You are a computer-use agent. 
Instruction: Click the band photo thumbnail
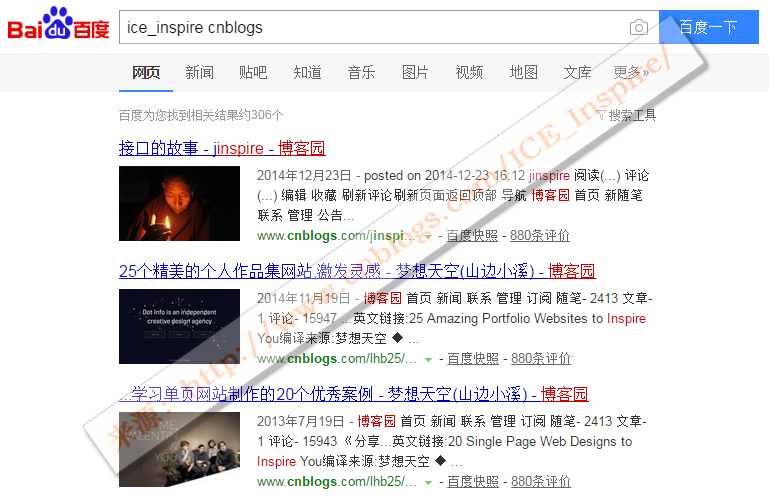coord(179,449)
